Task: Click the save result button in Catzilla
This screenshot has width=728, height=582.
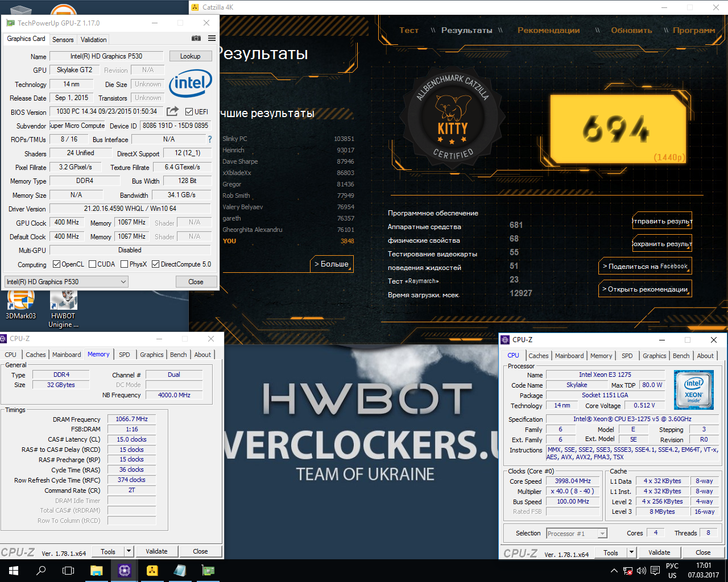Action: click(x=662, y=244)
